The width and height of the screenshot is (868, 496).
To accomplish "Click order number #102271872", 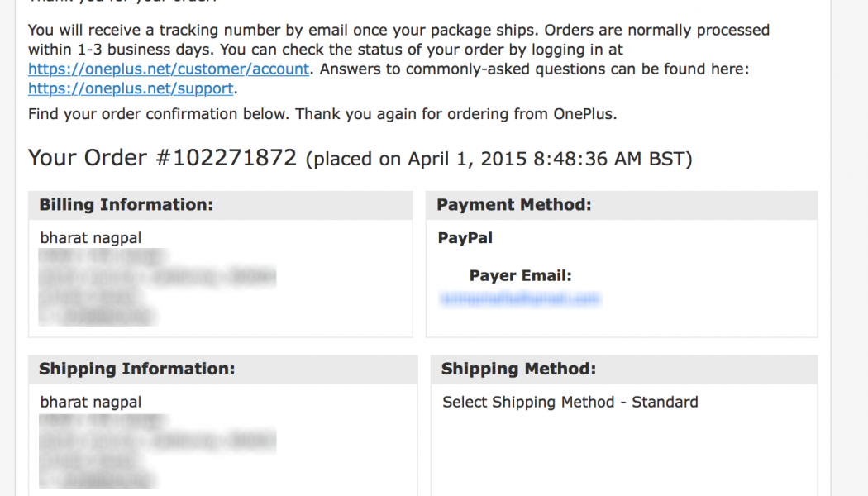I will coord(226,158).
